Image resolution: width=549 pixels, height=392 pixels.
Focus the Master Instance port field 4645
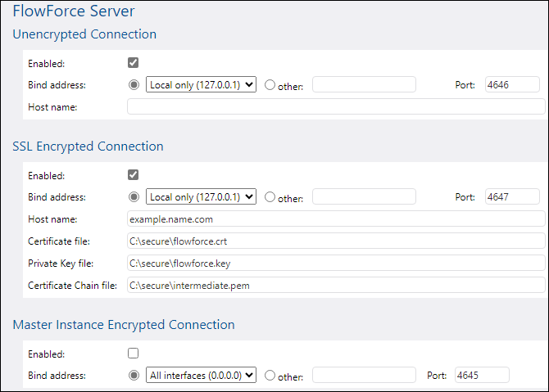tap(482, 375)
